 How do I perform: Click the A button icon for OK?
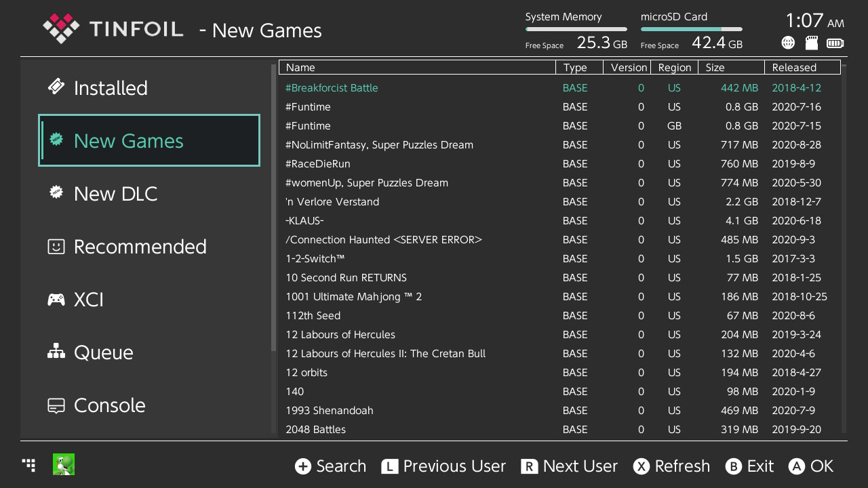[797, 466]
